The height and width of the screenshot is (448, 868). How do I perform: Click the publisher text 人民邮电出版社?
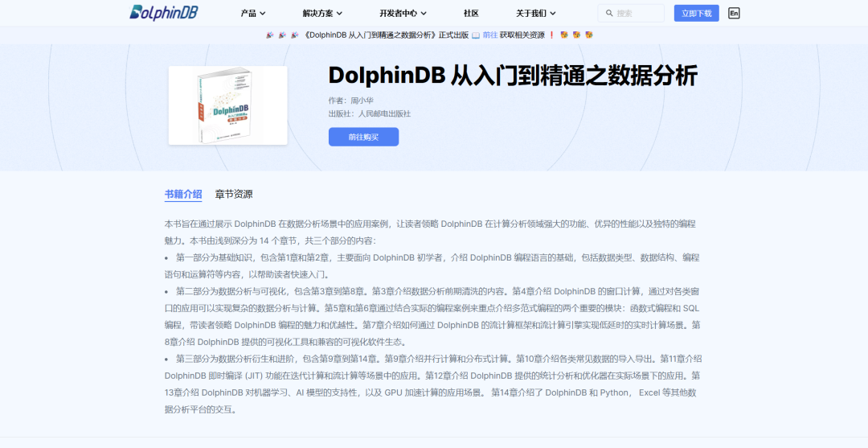384,113
